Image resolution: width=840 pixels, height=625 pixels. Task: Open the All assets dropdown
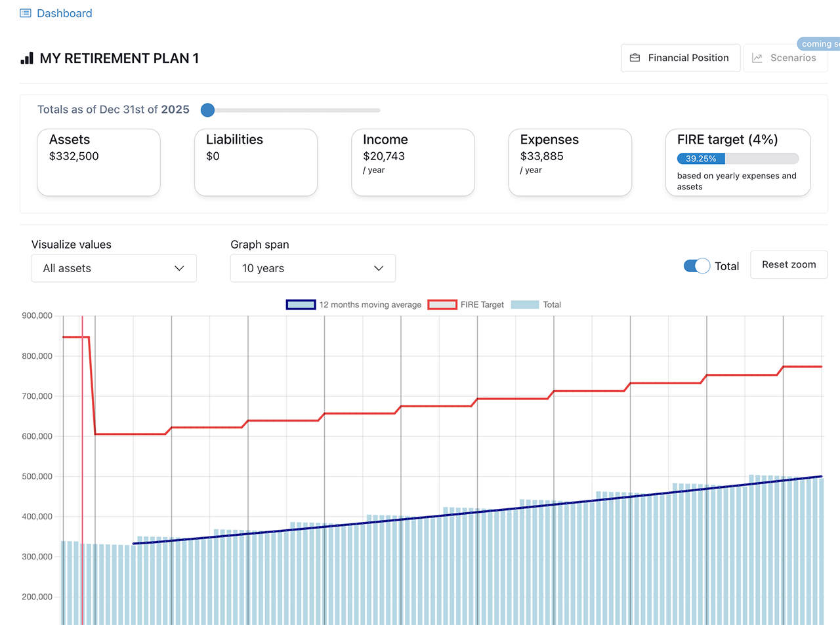point(114,268)
